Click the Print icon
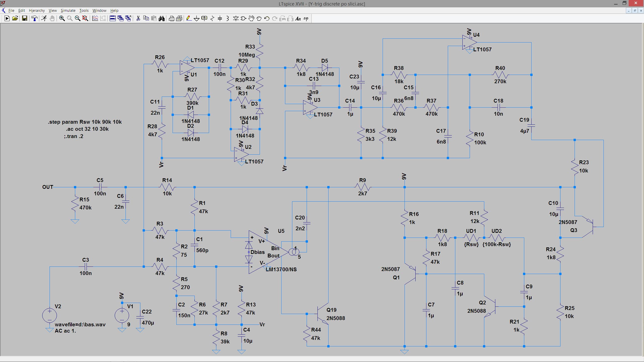 pyautogui.click(x=171, y=18)
